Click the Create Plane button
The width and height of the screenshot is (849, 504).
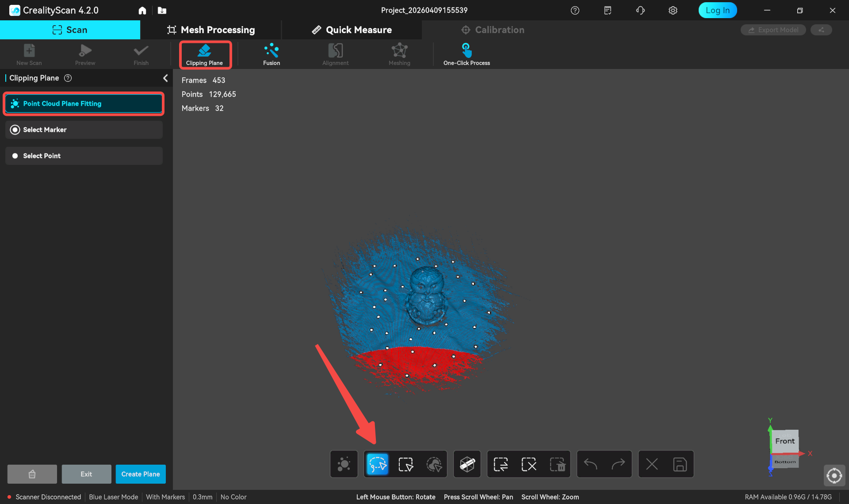141,474
